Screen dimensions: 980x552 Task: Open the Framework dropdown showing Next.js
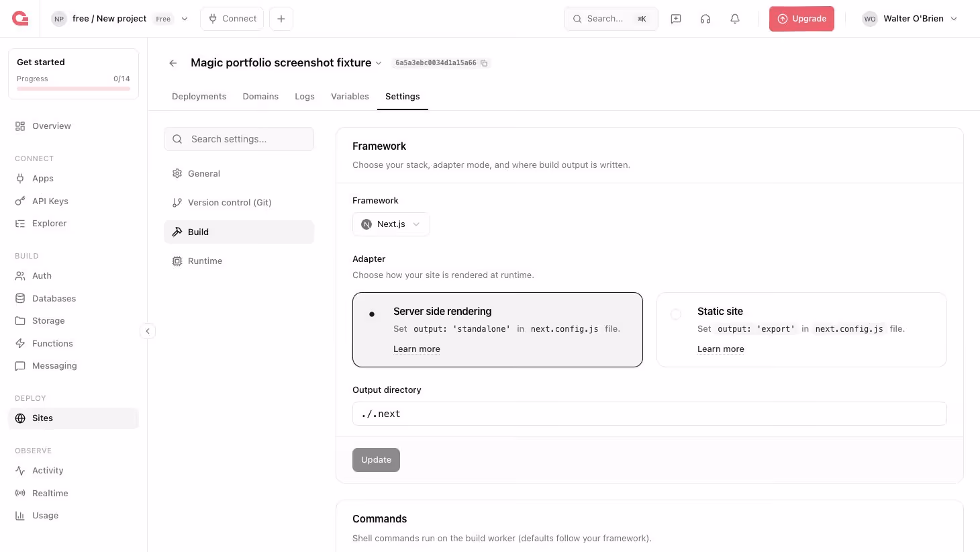click(391, 224)
